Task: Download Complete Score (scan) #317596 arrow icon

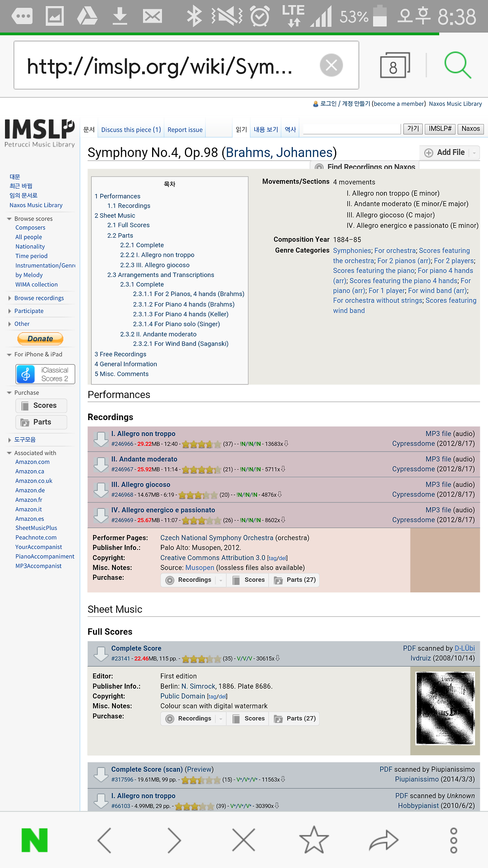Action: point(101,775)
